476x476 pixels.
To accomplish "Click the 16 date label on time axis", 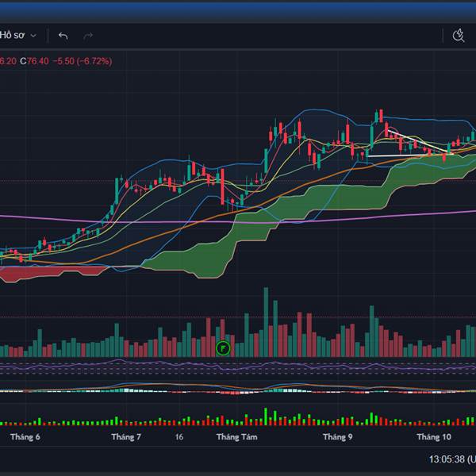I will (179, 437).
